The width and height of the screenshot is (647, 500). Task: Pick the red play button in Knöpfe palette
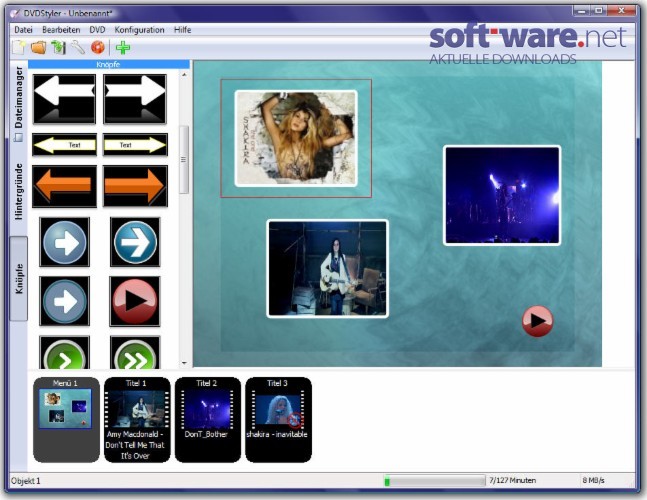click(135, 302)
